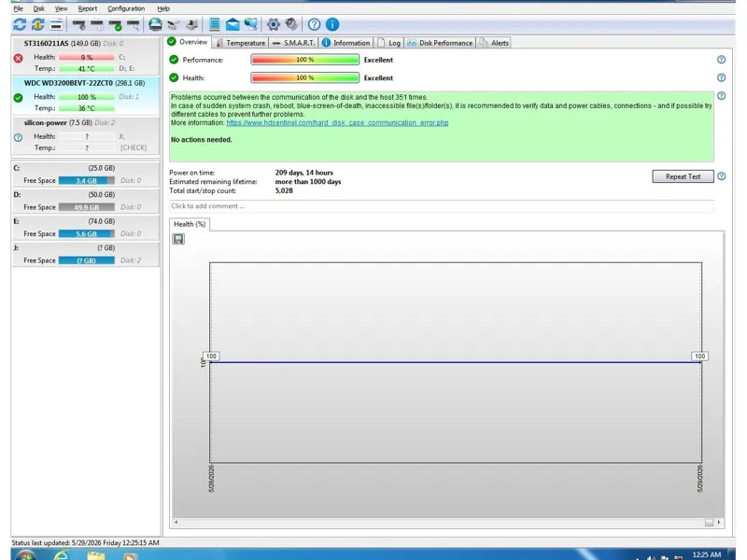747x560 pixels.
Task: Click the disk icon with magnifier
Action: pyautogui.click(x=134, y=24)
